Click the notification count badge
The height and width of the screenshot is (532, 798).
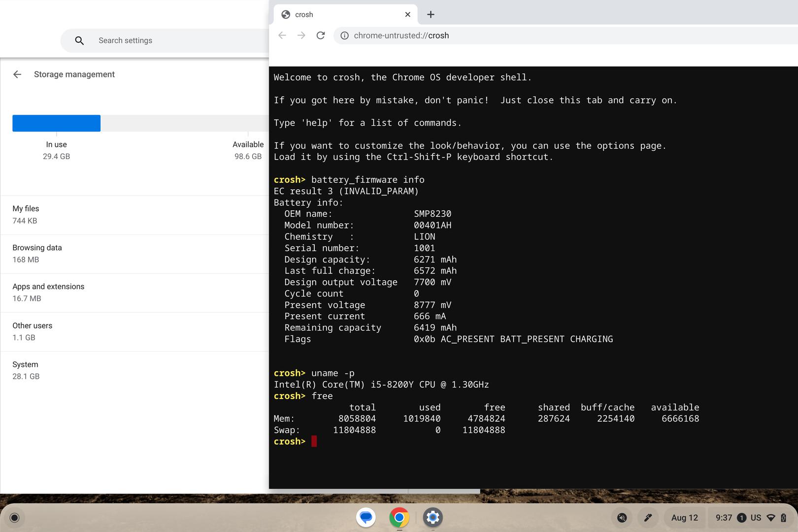(x=741, y=518)
